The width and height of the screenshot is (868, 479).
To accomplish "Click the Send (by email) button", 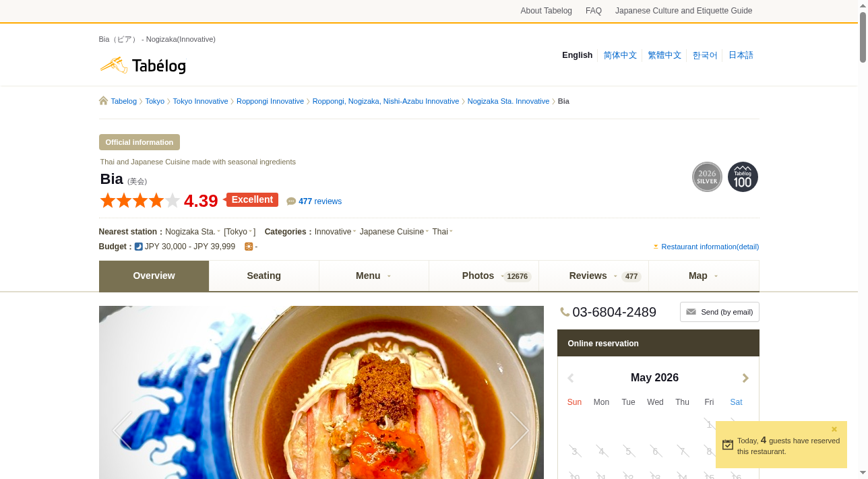I will click(x=720, y=312).
